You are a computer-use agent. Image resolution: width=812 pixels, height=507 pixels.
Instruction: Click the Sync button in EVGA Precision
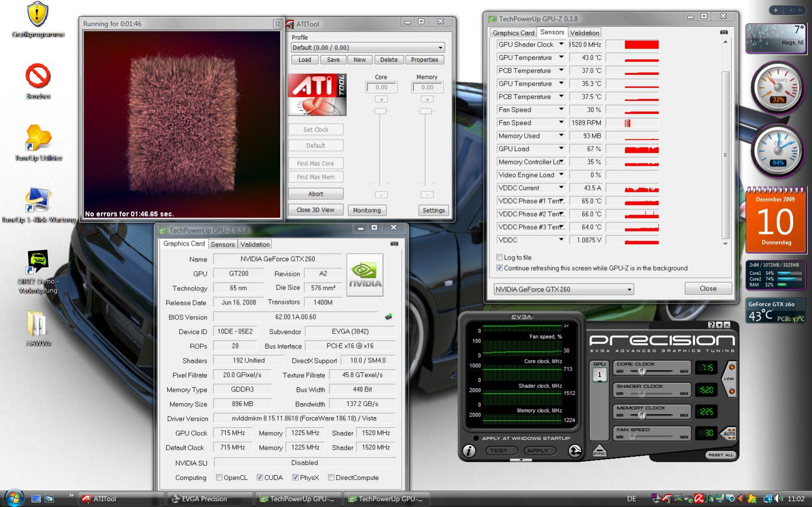tap(599, 450)
